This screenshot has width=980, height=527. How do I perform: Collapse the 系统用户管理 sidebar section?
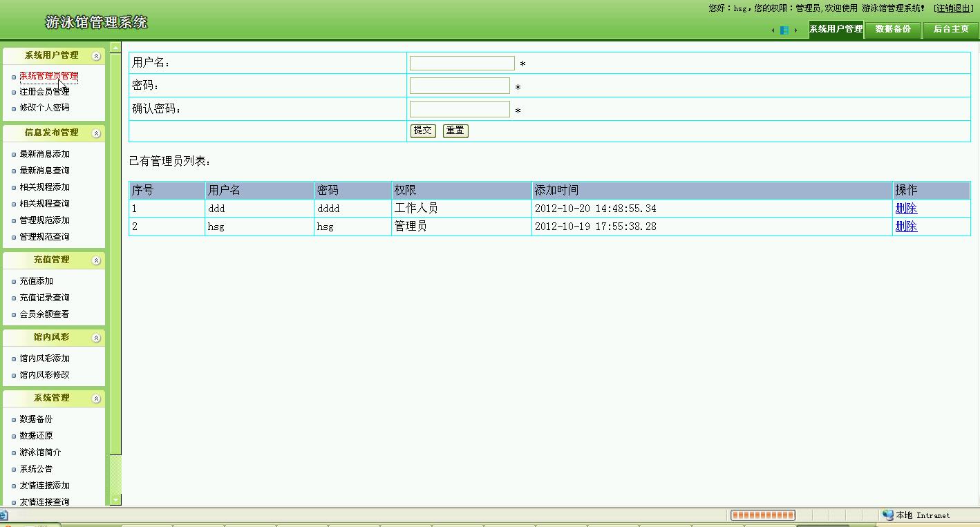click(97, 56)
